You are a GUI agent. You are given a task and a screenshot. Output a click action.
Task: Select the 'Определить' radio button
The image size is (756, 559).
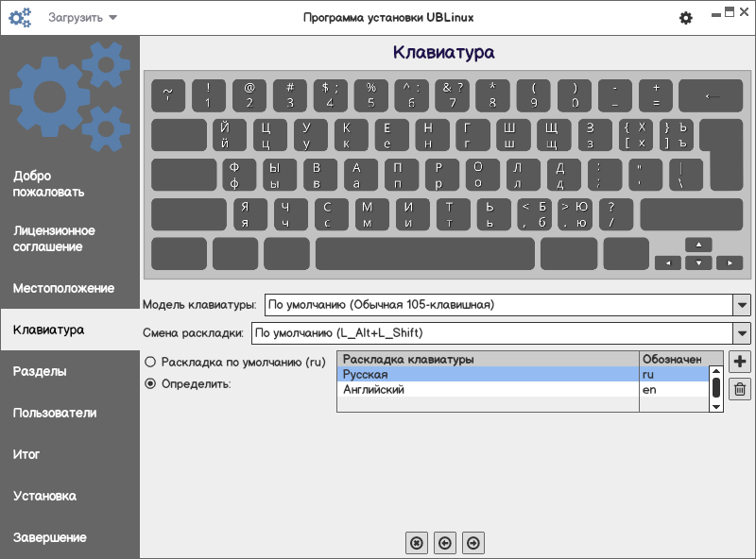[150, 383]
